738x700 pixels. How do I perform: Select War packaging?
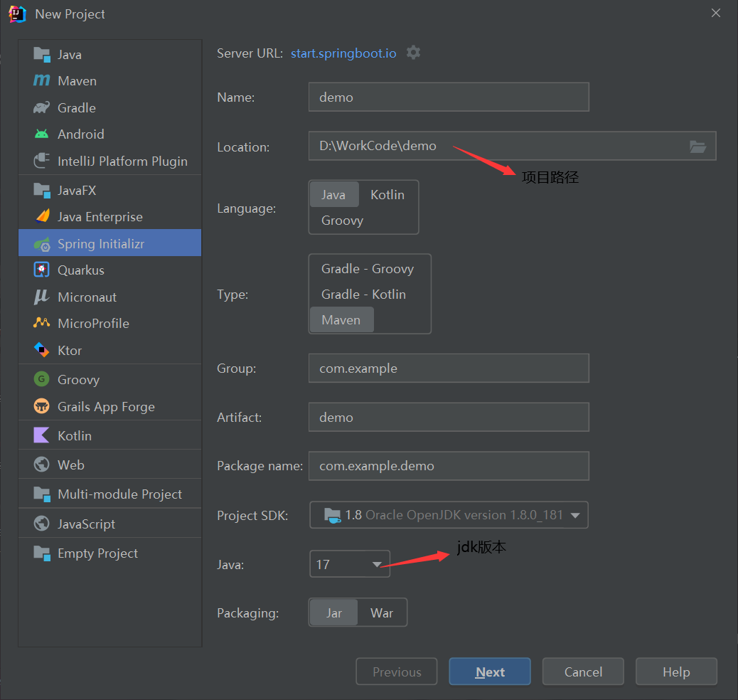[x=382, y=612]
